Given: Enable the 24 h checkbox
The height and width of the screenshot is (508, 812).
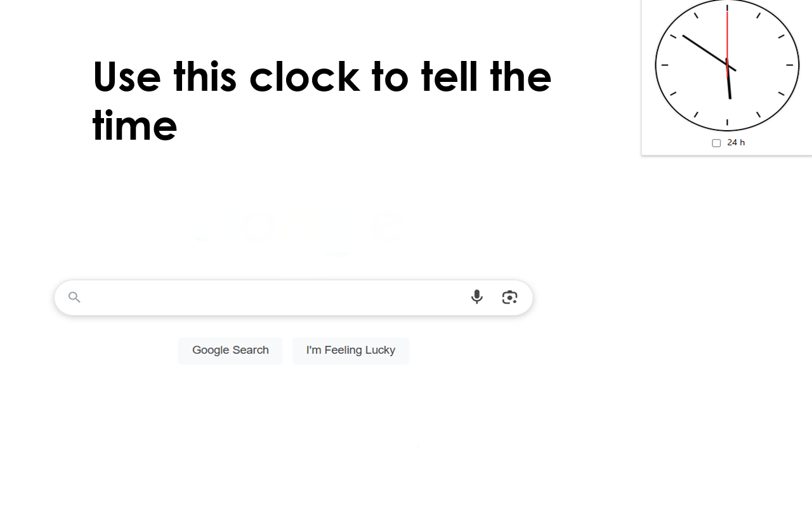Looking at the screenshot, I should click(716, 143).
